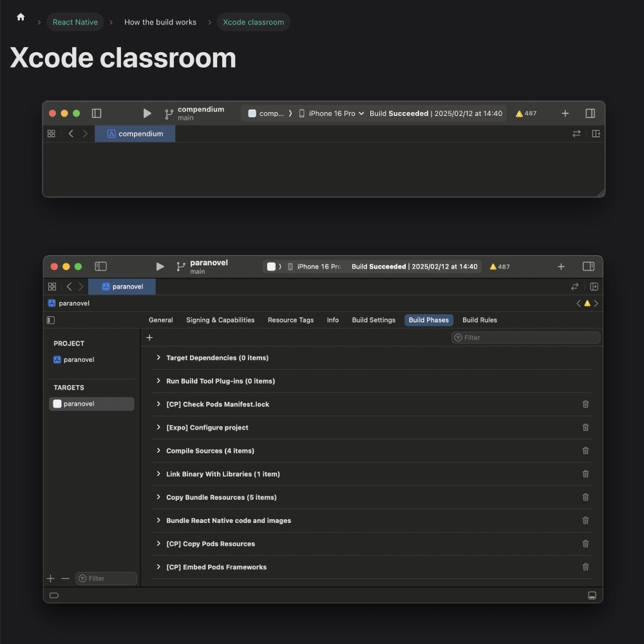
Task: Jump to next issue in paranovel window
Action: [x=596, y=303]
